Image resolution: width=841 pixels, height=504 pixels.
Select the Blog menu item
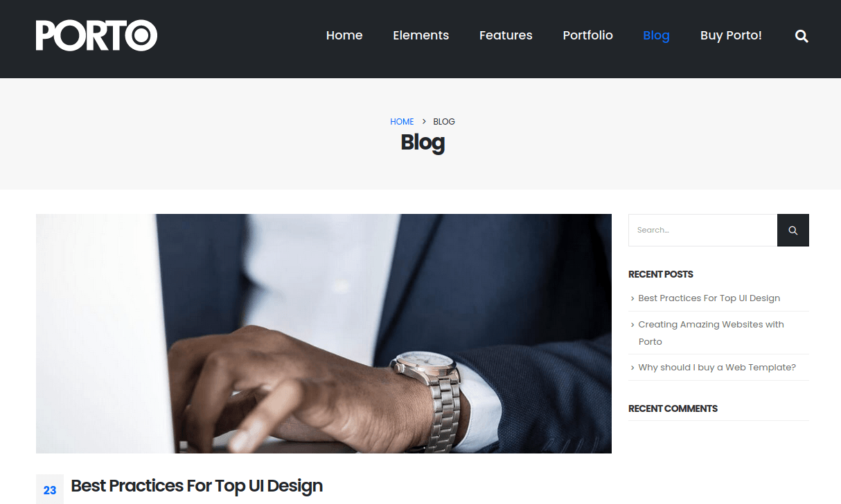(656, 35)
